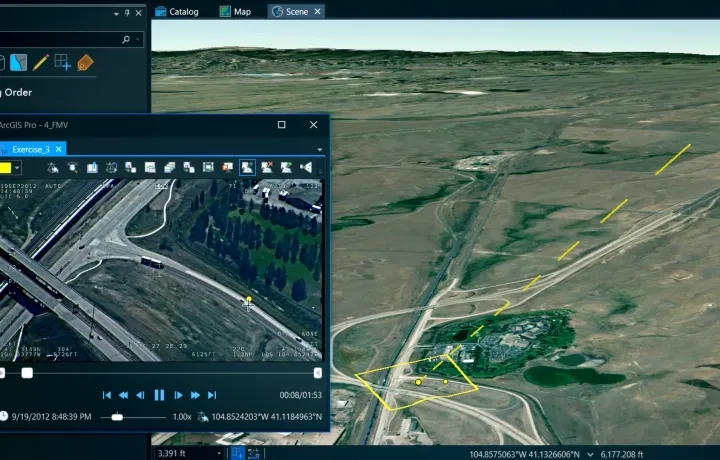Click the yellow graphic color swatch
The width and height of the screenshot is (720, 460).
coord(6,168)
